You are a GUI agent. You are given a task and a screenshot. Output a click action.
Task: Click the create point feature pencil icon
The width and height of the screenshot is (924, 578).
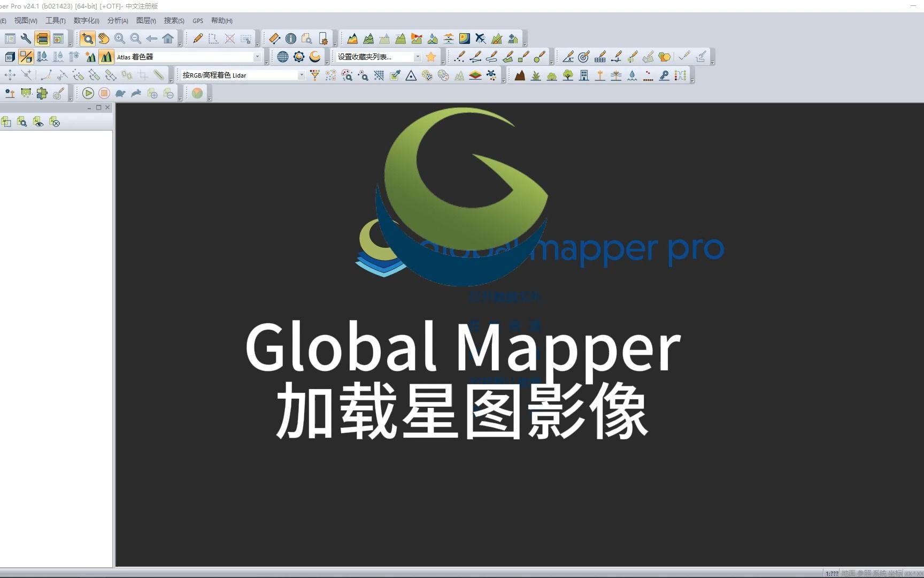click(x=459, y=57)
